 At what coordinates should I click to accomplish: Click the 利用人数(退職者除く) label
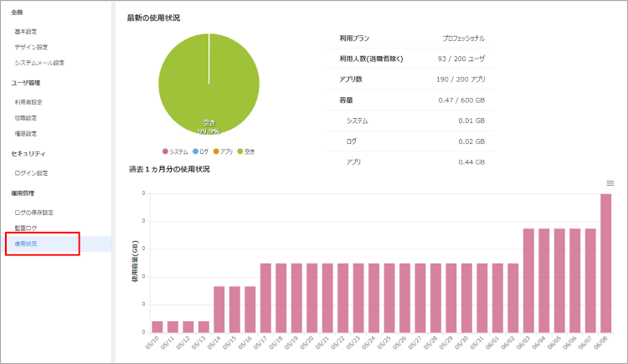pos(371,59)
